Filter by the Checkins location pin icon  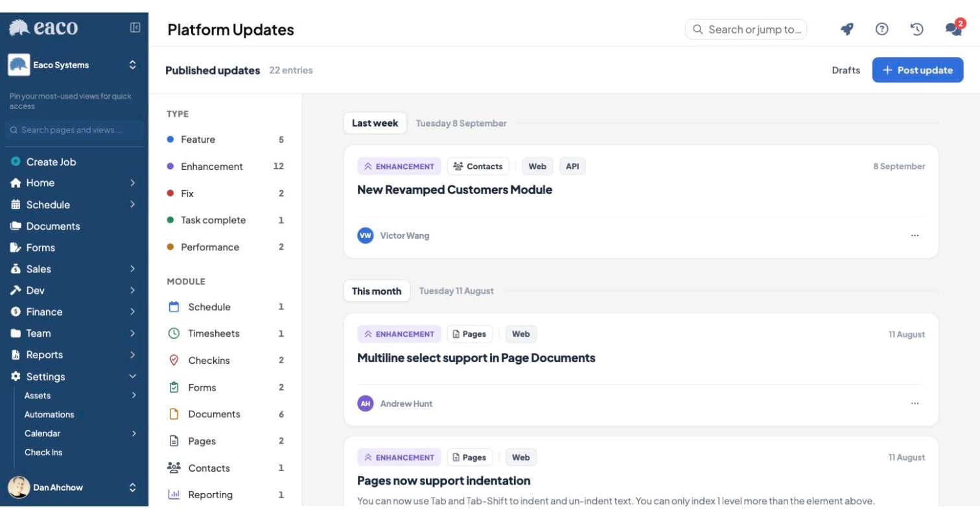(174, 360)
